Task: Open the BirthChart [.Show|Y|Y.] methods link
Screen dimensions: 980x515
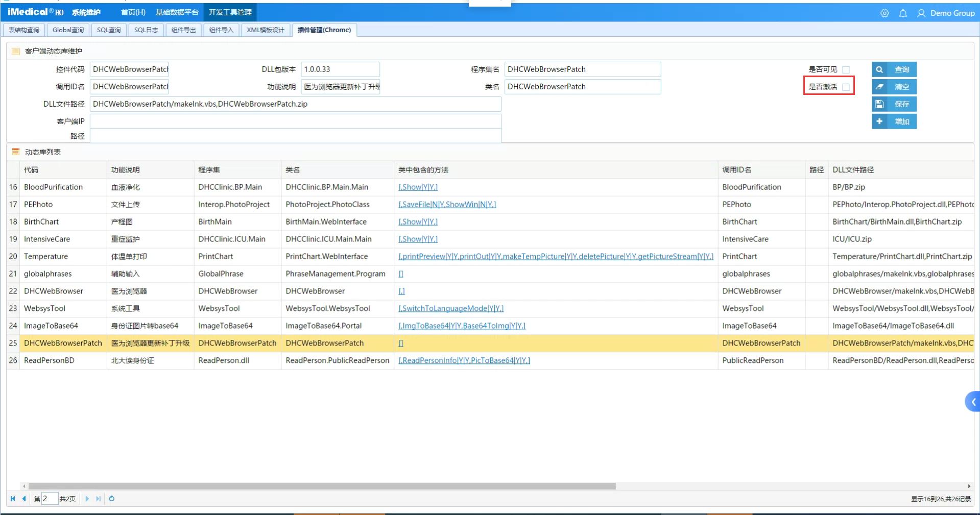Action: coord(418,222)
